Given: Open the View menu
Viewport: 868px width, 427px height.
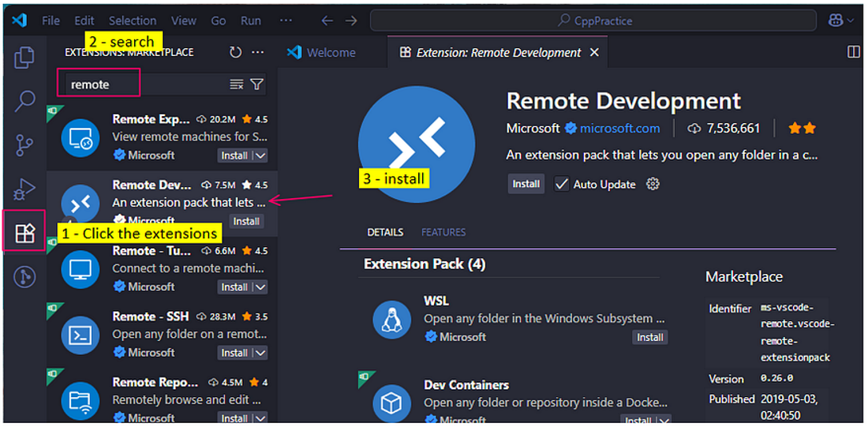Looking at the screenshot, I should [x=183, y=21].
